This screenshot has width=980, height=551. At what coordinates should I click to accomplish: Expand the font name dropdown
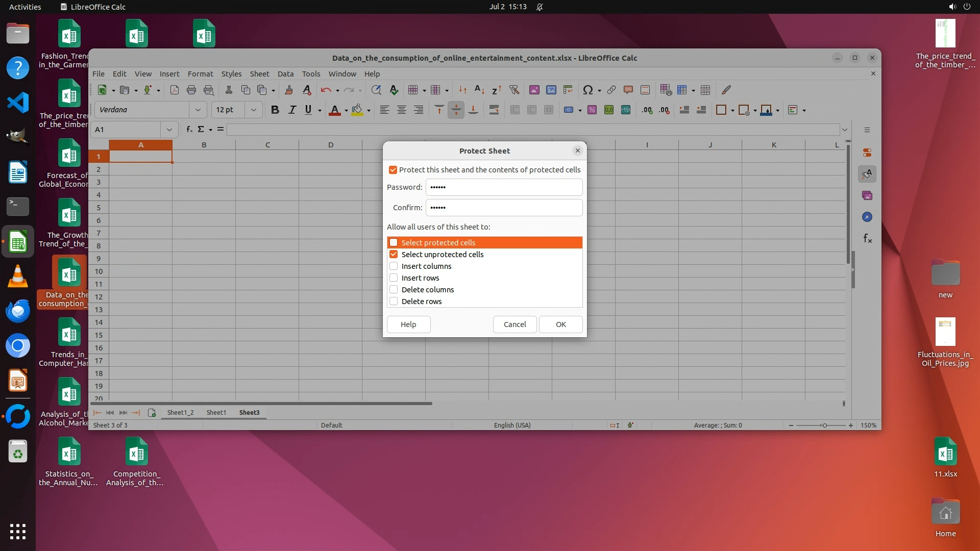pos(198,110)
